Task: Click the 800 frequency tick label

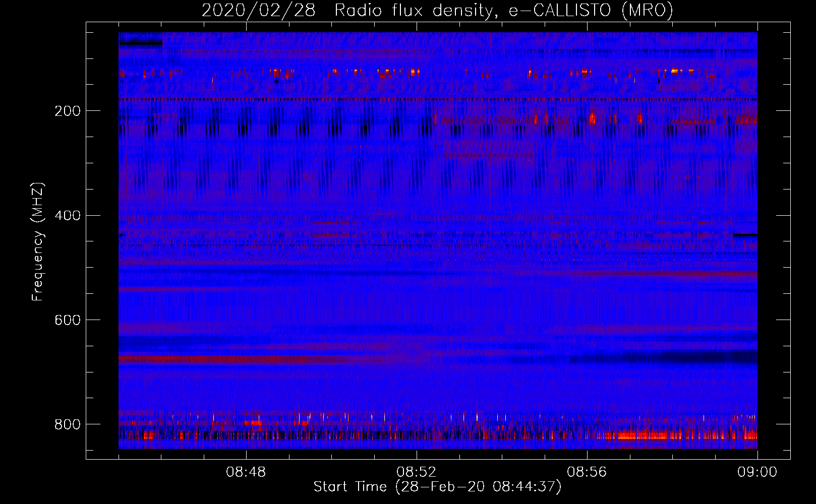Action: click(67, 424)
